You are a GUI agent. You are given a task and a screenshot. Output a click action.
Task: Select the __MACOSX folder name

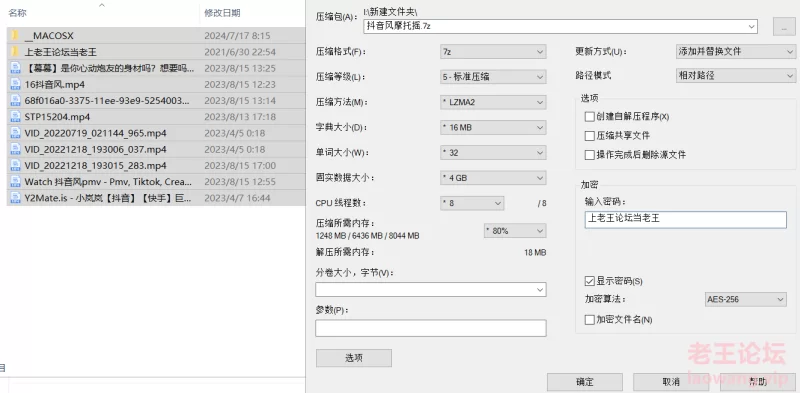coord(49,36)
